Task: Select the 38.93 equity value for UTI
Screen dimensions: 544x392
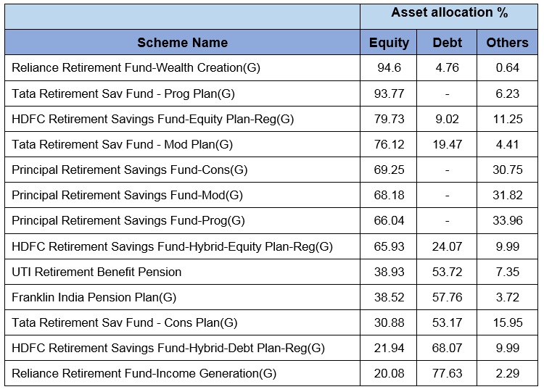Action: pyautogui.click(x=389, y=272)
